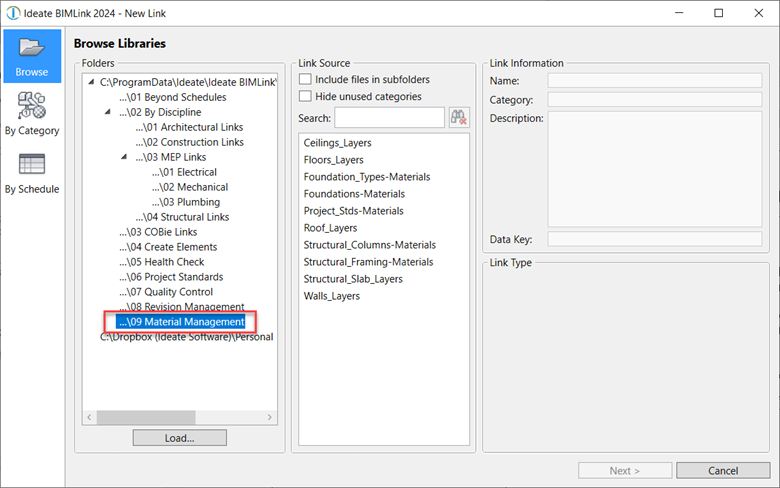Viewport: 780px width, 488px height.
Task: Click the Next > button
Action: click(625, 471)
